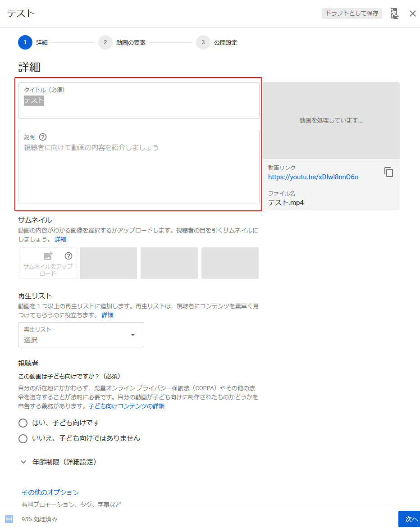Click the help icon in the thumbnail upload box
Viewport: 420px width, 528px height.
[x=68, y=256]
